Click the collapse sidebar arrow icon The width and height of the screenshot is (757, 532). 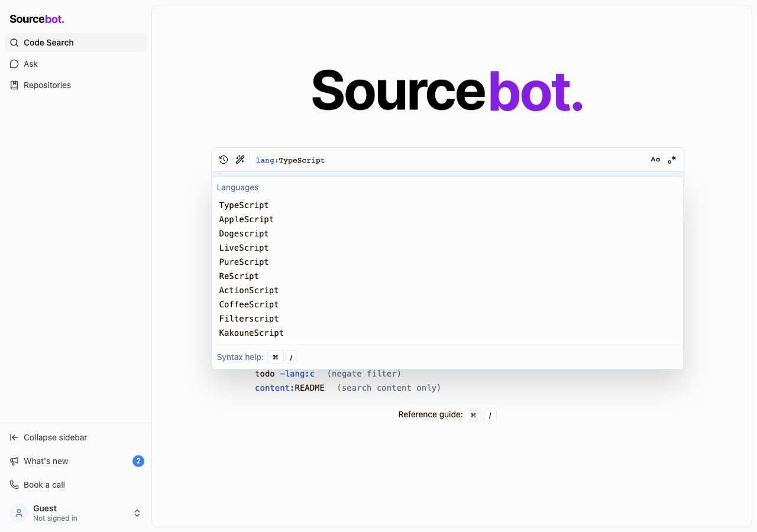14,437
